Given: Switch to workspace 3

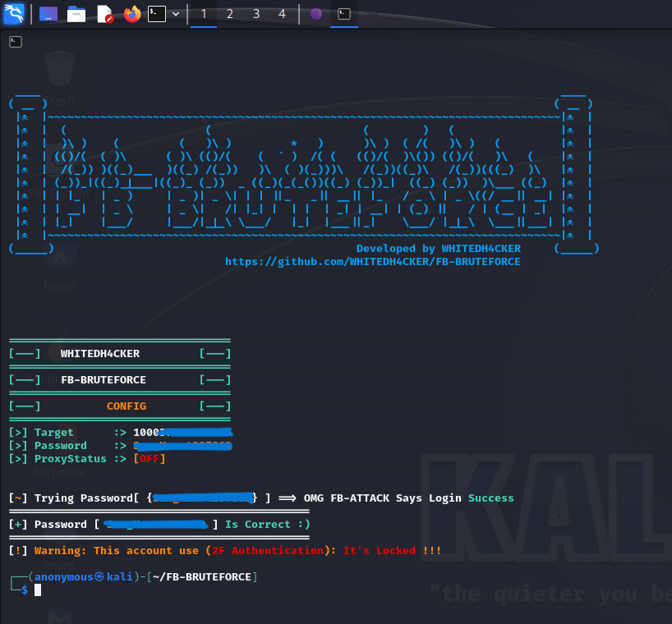Looking at the screenshot, I should (256, 13).
